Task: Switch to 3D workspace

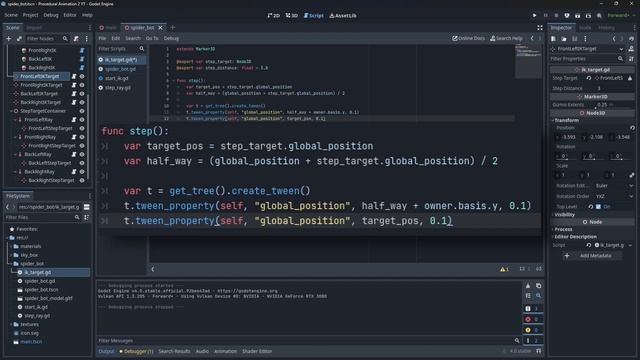Action: [291, 16]
